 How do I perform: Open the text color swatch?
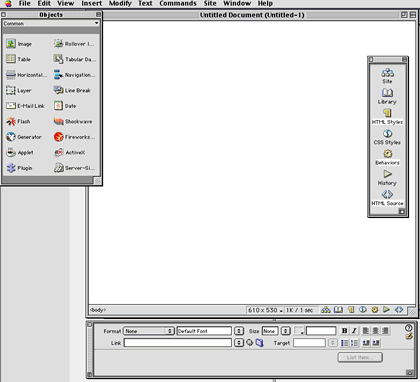click(299, 331)
